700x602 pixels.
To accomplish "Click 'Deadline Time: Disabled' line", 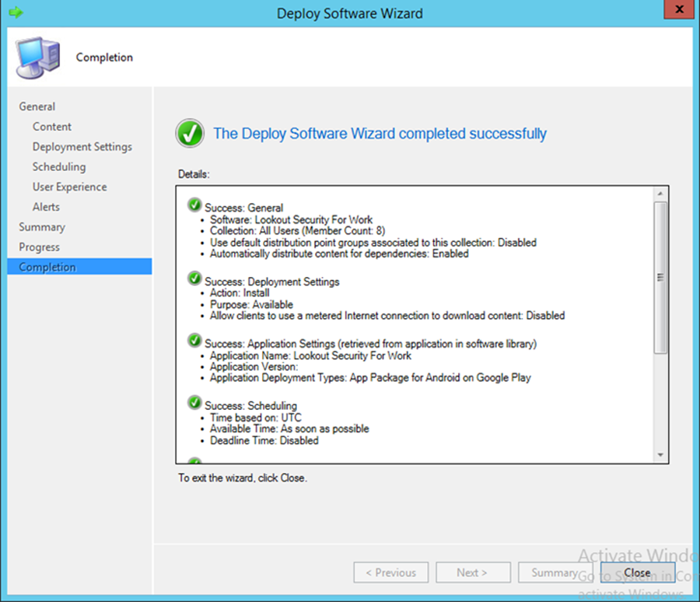I will pos(264,441).
